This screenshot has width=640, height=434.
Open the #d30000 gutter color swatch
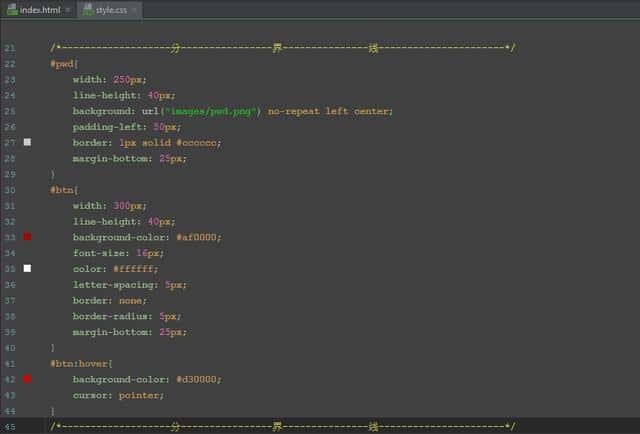(x=27, y=379)
